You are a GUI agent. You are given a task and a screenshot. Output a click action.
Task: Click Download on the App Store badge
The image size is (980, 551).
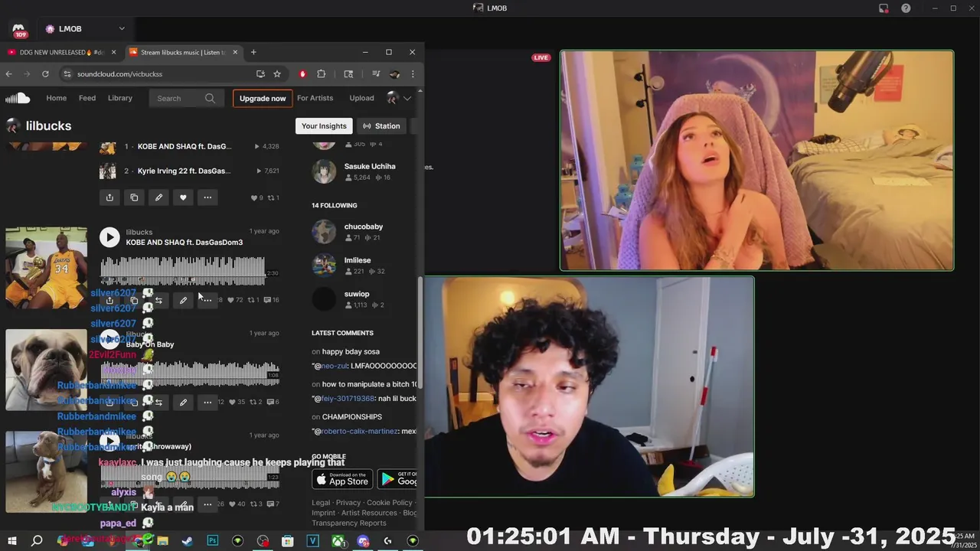click(x=342, y=479)
